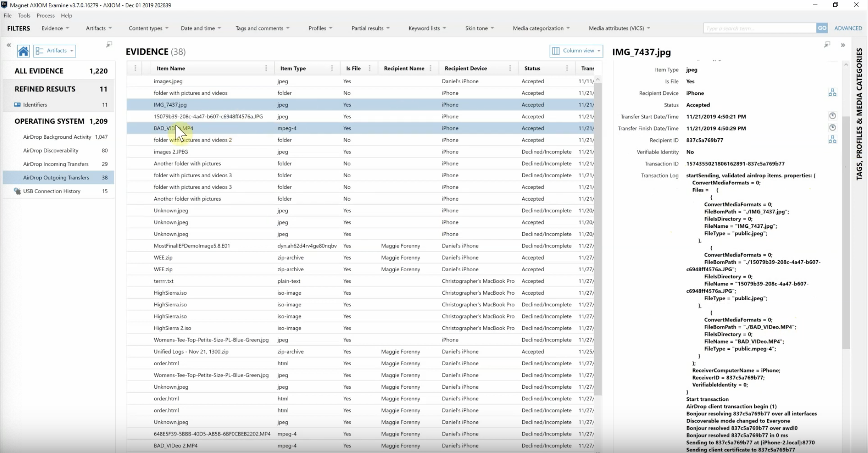Image resolution: width=868 pixels, height=453 pixels.
Task: Select REFINED RESULTS category
Action: pos(59,89)
